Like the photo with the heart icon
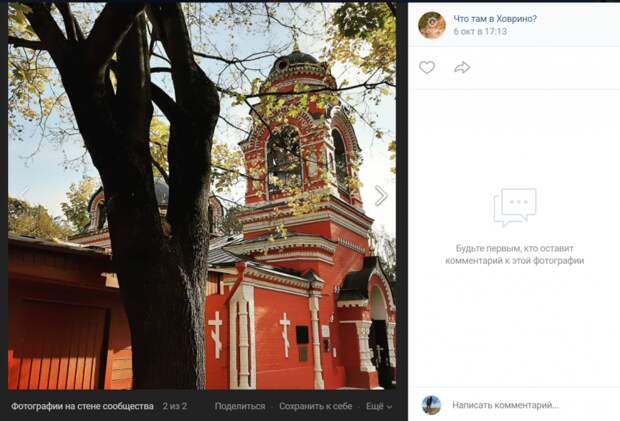This screenshot has width=620, height=421. click(427, 68)
